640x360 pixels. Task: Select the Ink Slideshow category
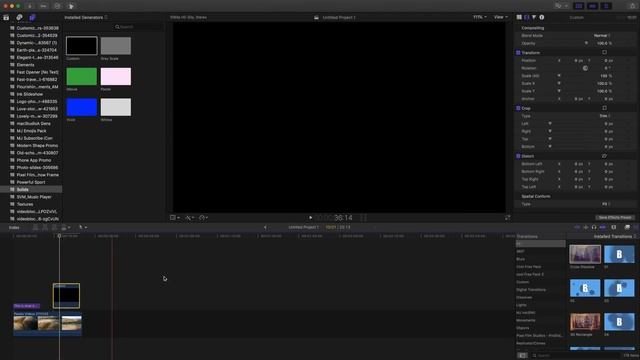(31, 94)
